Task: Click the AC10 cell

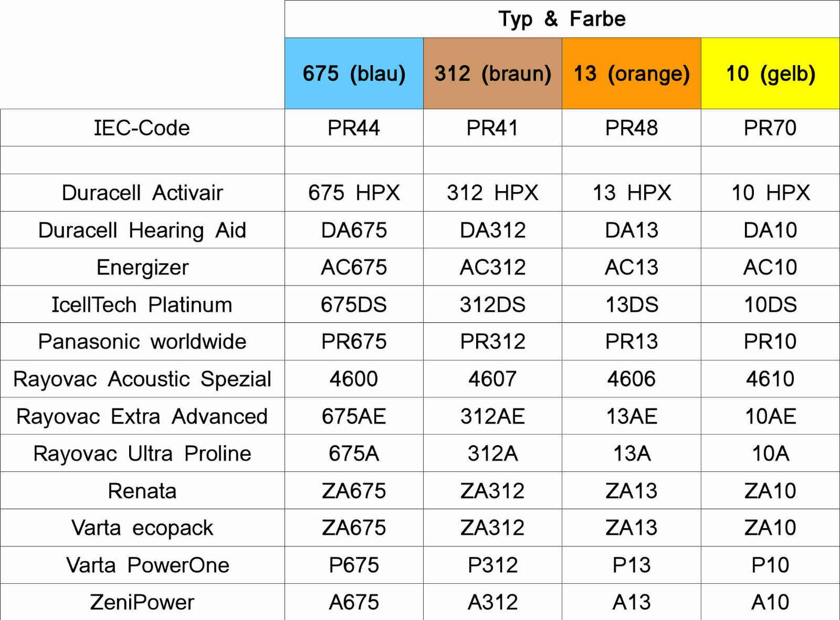Action: coord(770,267)
